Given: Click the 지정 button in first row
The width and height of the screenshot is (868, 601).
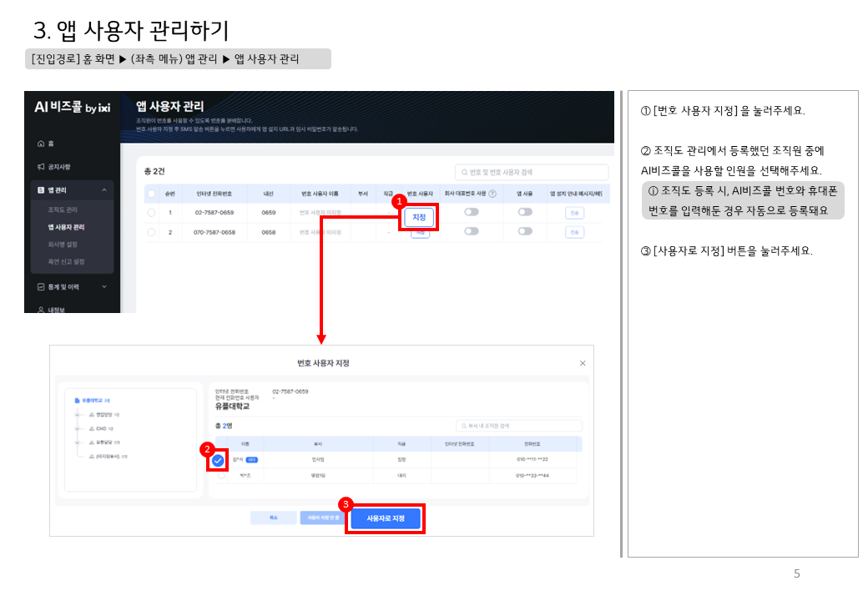Looking at the screenshot, I should point(419,217).
